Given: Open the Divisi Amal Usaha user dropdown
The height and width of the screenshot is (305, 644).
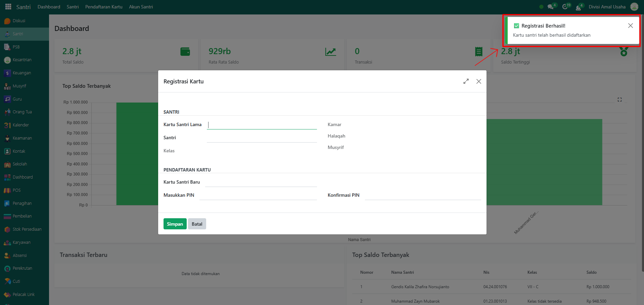Looking at the screenshot, I should point(607,7).
